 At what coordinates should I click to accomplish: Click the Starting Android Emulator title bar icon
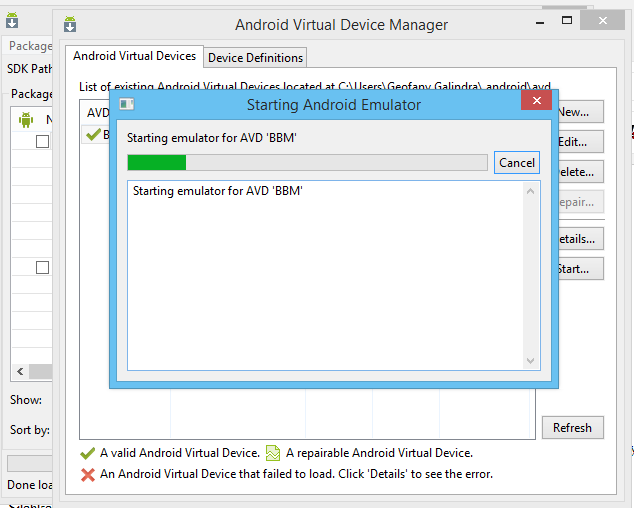(x=127, y=104)
